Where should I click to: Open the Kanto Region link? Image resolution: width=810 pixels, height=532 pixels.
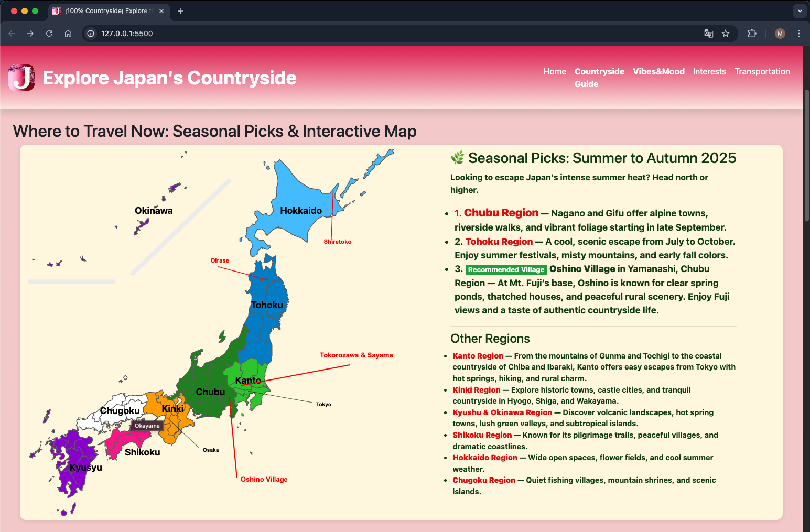(x=478, y=356)
